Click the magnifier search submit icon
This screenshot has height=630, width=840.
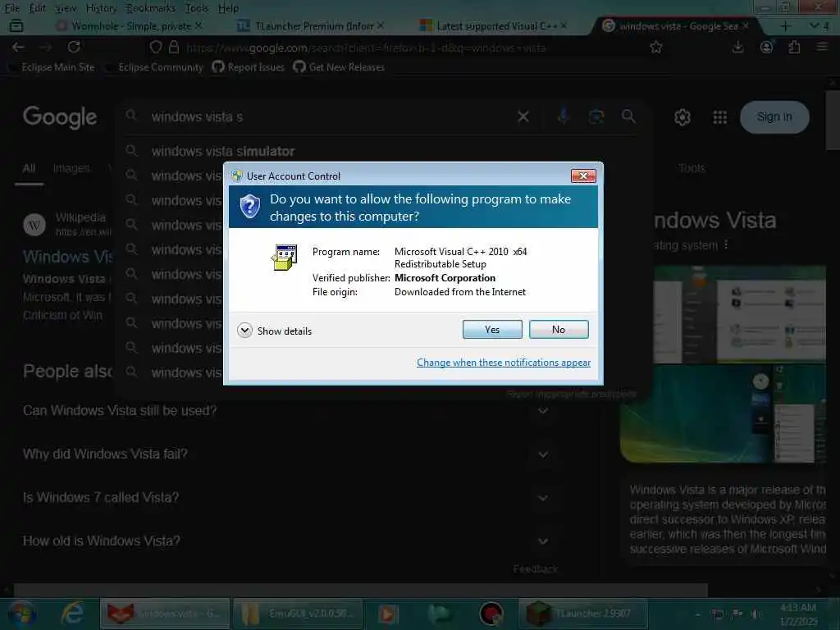(x=628, y=116)
